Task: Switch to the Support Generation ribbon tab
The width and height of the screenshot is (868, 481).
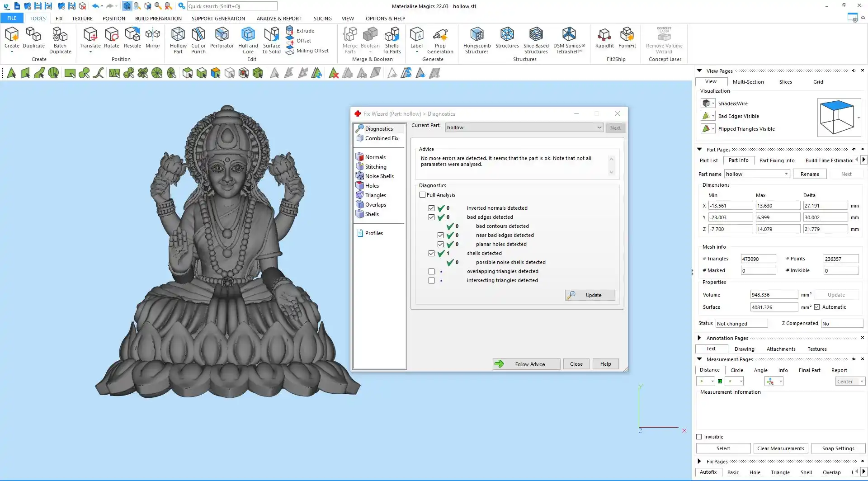Action: click(x=218, y=19)
